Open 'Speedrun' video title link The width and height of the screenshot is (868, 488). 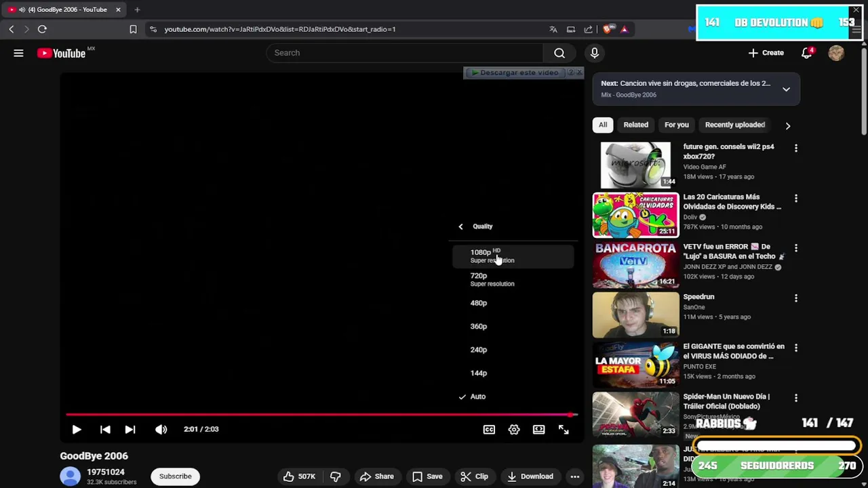click(698, 297)
